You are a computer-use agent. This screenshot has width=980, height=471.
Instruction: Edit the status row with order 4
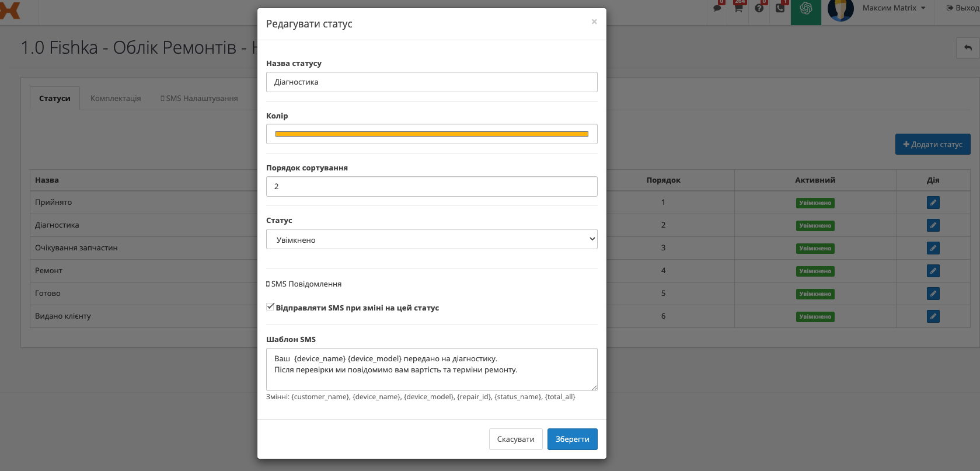tap(933, 271)
